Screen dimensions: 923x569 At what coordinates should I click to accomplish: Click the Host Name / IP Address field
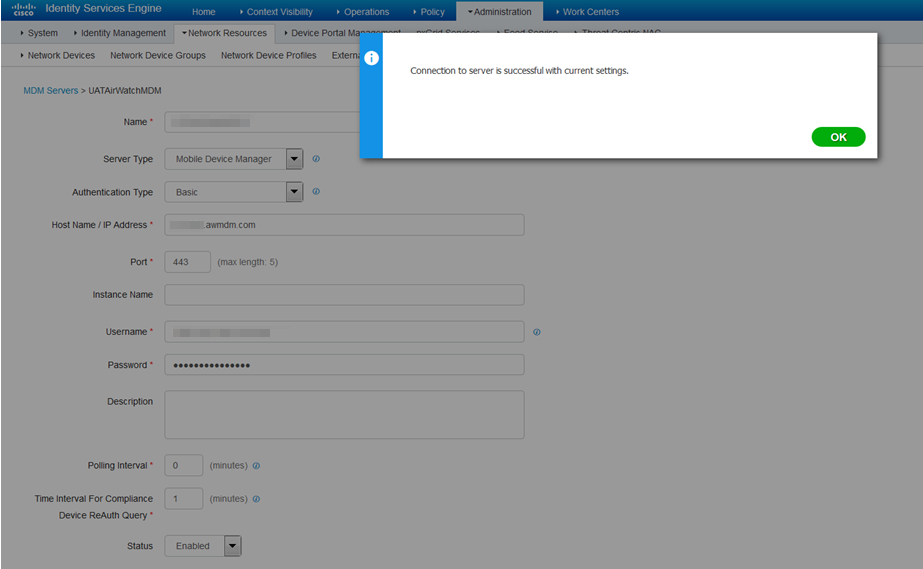[x=344, y=225]
